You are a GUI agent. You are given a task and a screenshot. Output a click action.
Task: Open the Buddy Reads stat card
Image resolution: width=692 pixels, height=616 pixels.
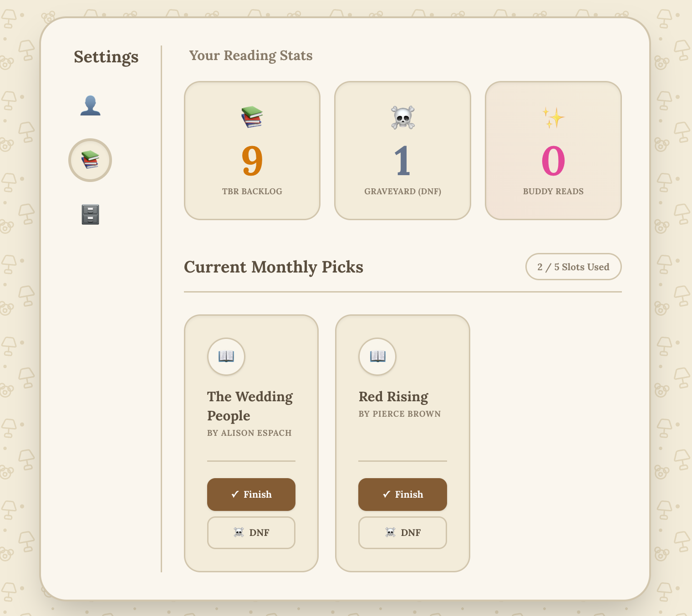pos(553,151)
